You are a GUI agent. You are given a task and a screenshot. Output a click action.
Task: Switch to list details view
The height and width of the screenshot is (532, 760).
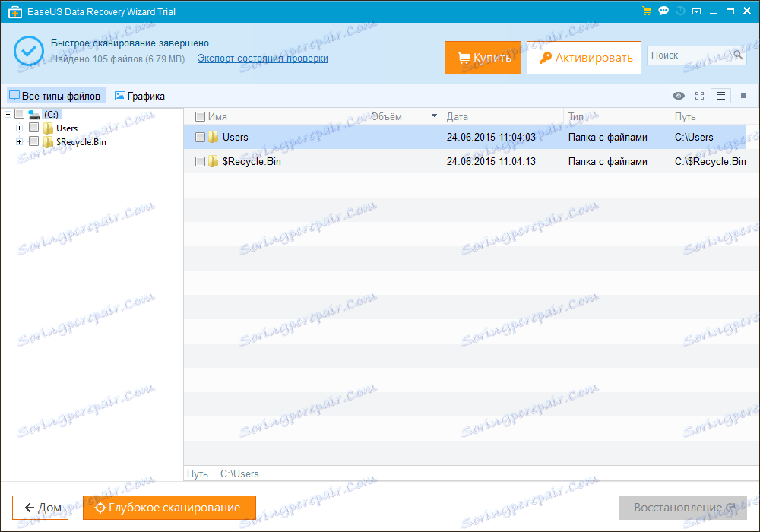click(x=720, y=96)
